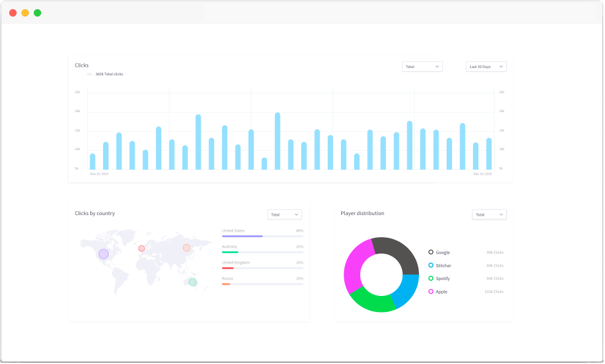
Task: Click the green Australia bubble on map
Action: (193, 282)
